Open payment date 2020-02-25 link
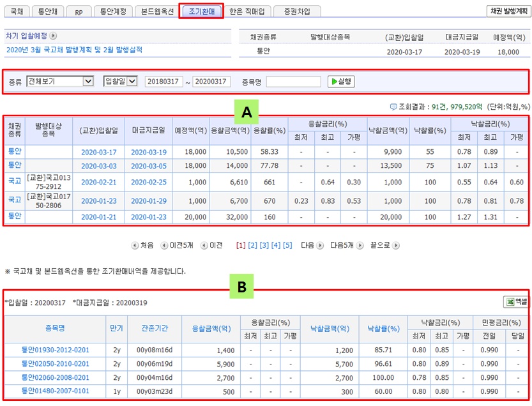 pos(149,182)
